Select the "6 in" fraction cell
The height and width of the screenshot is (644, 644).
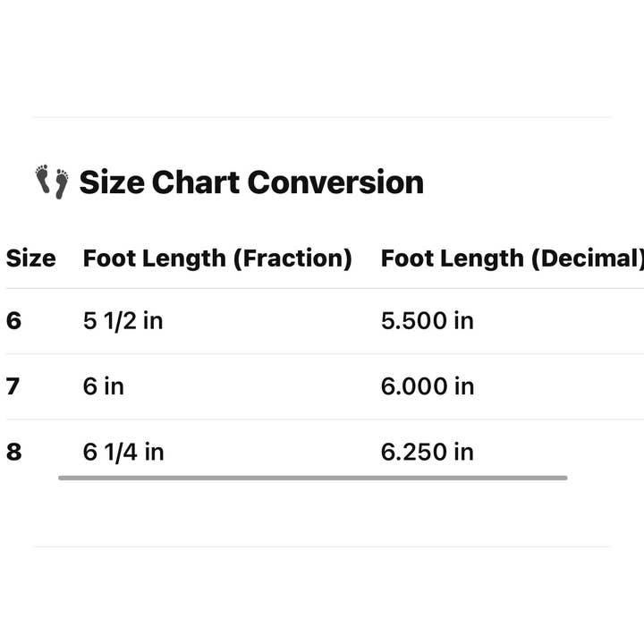(x=104, y=386)
